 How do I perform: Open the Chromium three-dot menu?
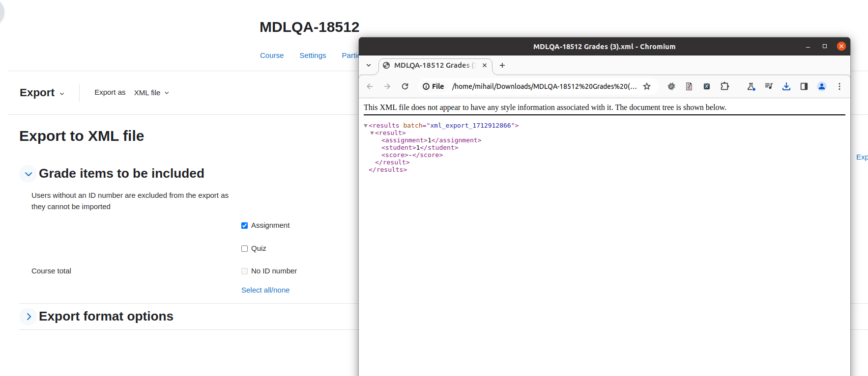tap(839, 86)
